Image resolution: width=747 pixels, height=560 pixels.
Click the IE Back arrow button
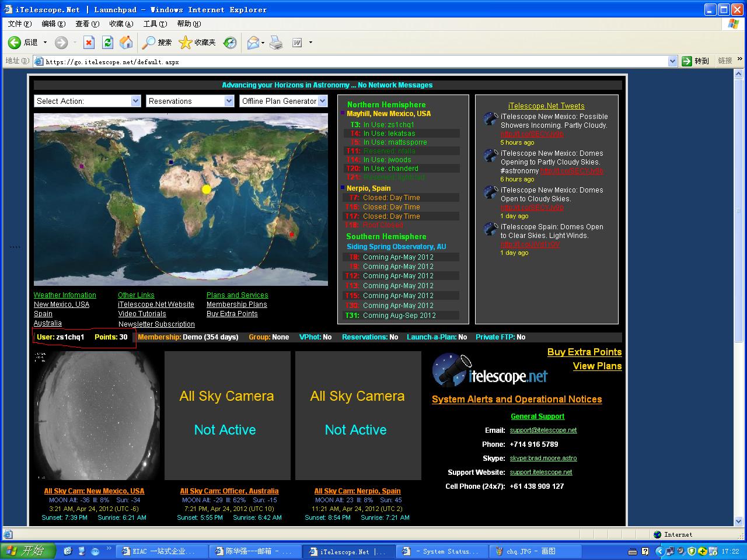pyautogui.click(x=15, y=43)
